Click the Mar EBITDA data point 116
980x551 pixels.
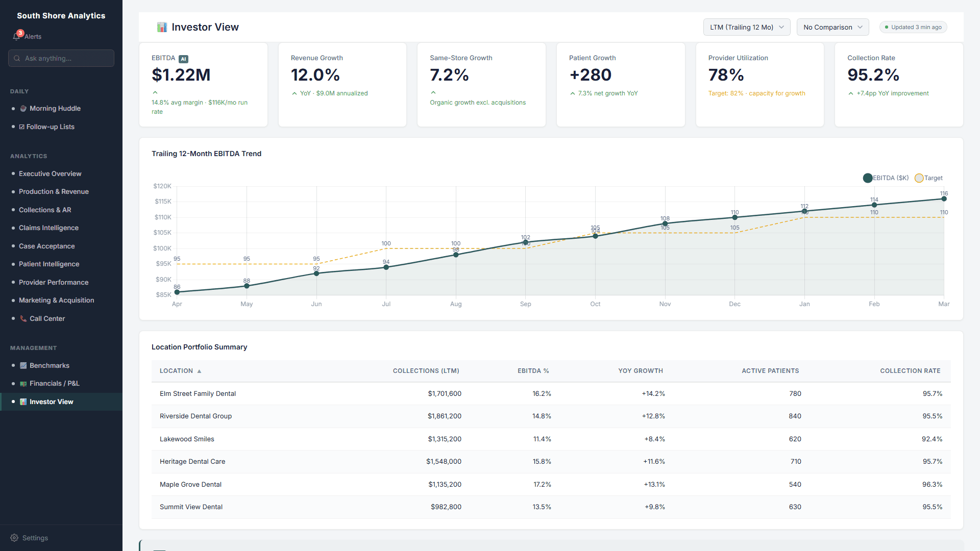tap(944, 199)
